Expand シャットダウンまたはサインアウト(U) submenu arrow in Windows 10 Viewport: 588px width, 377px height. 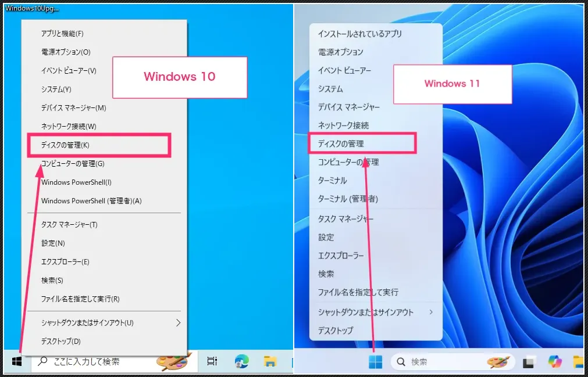[178, 322]
